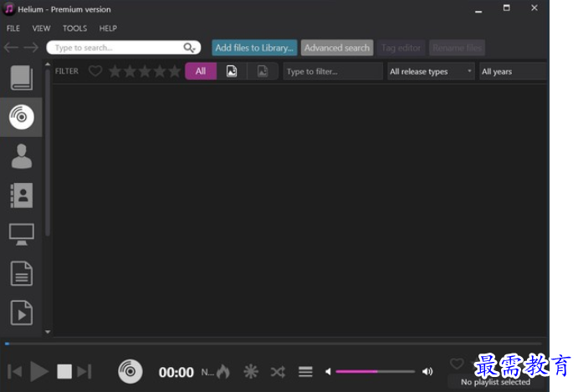
Task: Select the All pictures filter
Action: coord(201,71)
